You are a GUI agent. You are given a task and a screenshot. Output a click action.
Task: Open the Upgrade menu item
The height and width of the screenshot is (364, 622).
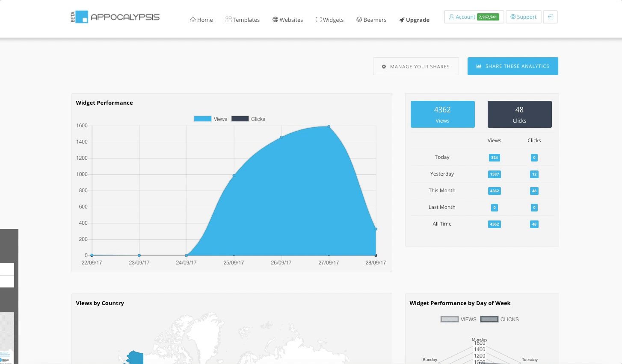tap(414, 20)
